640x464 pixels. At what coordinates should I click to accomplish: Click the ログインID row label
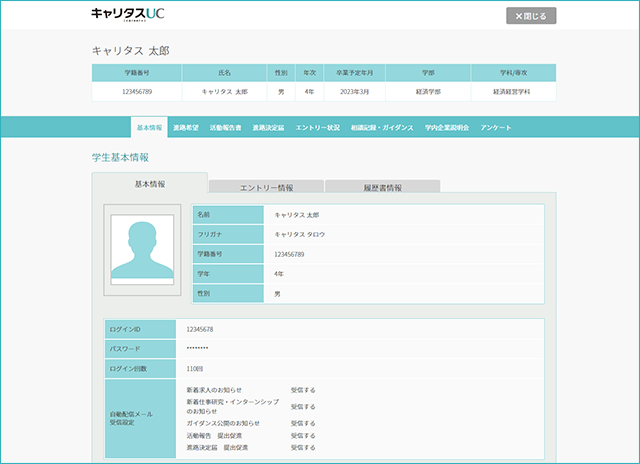coord(140,329)
